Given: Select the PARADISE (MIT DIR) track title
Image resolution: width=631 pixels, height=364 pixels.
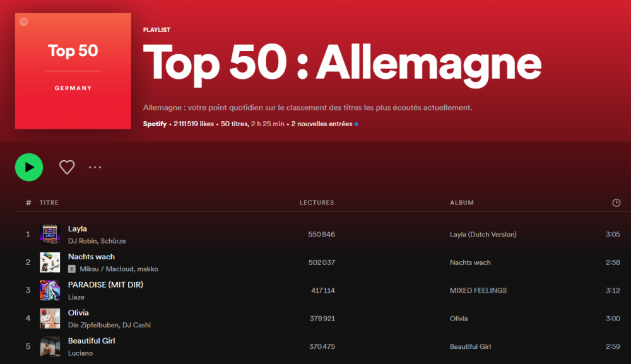Looking at the screenshot, I should [x=105, y=285].
